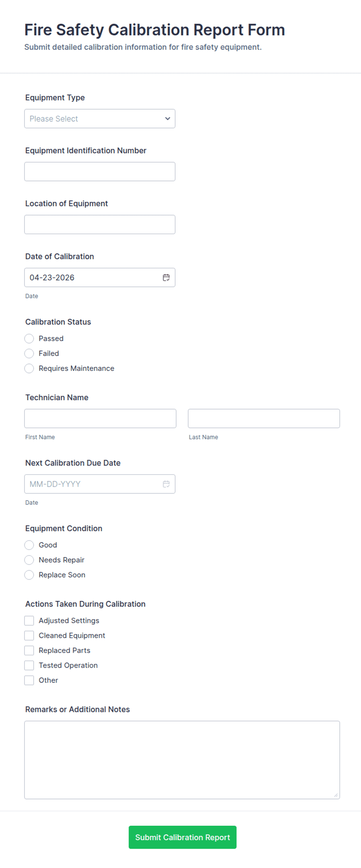Expand the Equipment Type dropdown
The image size is (361, 868).
100,119
